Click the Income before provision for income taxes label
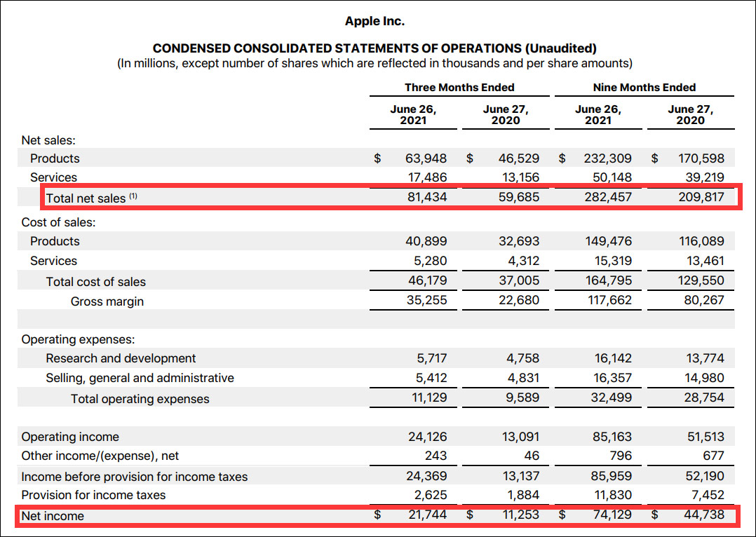Image resolution: width=756 pixels, height=537 pixels. (x=135, y=476)
